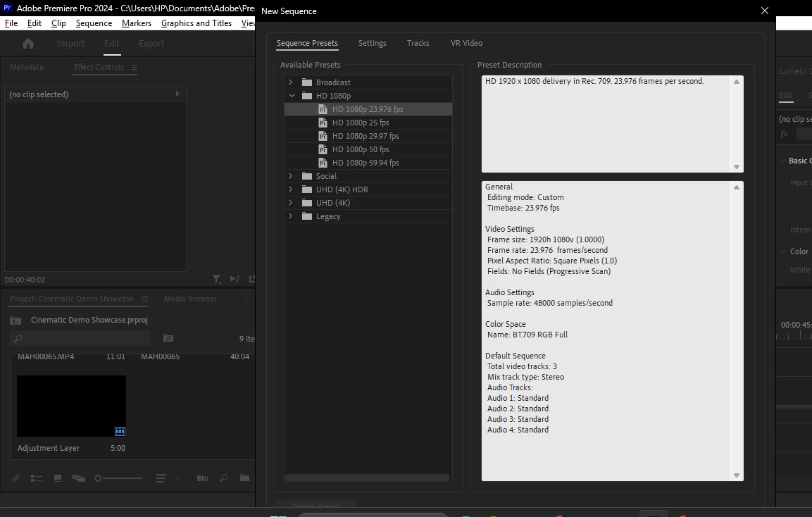Switch to the Export workspace tab
This screenshot has width=812, height=517.
151,44
